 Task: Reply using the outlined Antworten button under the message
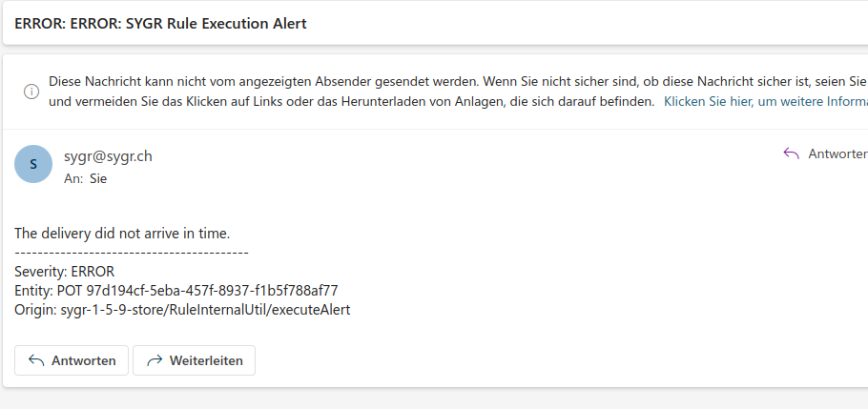point(72,360)
